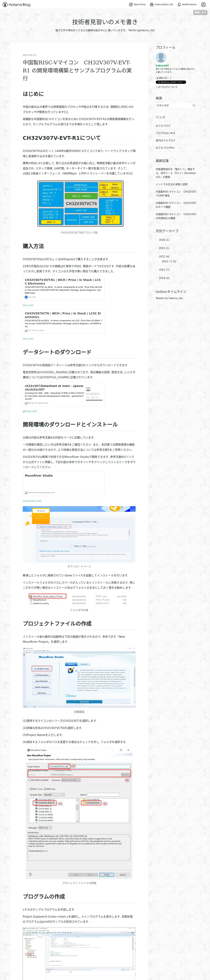This screenshot has width=210, height=980.
Task: Open the CH32V307VCT6 LCSC embed card
Action: 63,322
